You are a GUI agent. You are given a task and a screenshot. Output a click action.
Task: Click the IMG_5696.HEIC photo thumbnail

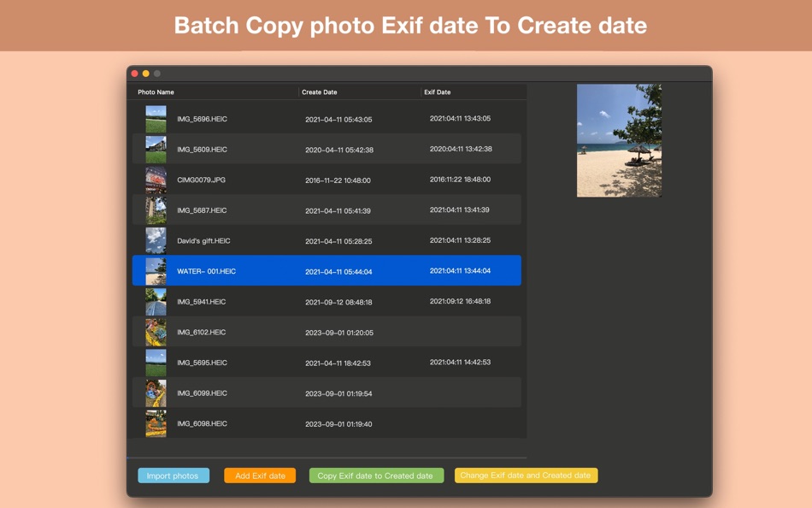coord(156,118)
